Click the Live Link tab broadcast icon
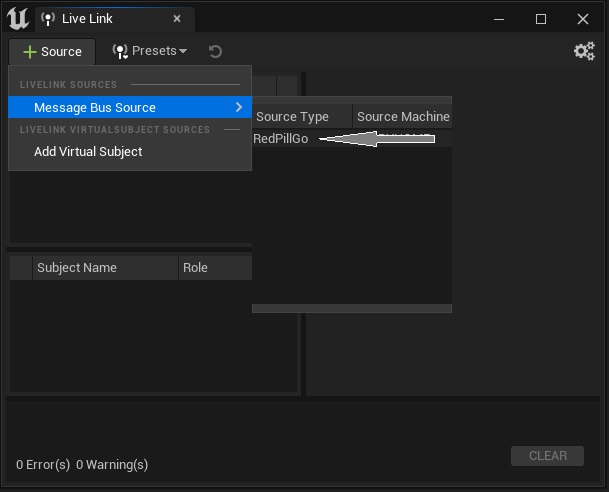This screenshot has width=609, height=492. coord(47,20)
